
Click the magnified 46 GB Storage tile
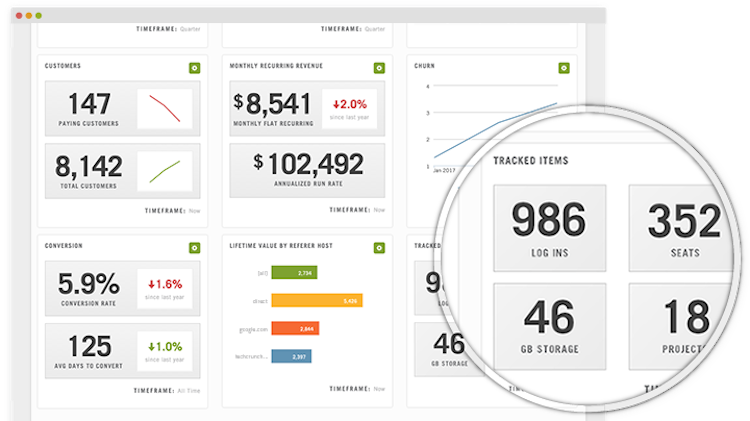pos(550,326)
